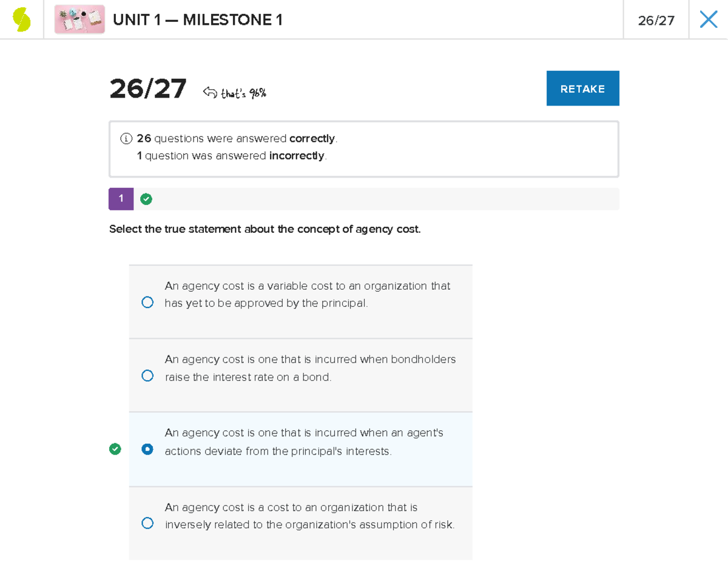The image size is (728, 562).
Task: Click the UNIT 1 — MILESTONE 1 title
Action: coord(198,21)
